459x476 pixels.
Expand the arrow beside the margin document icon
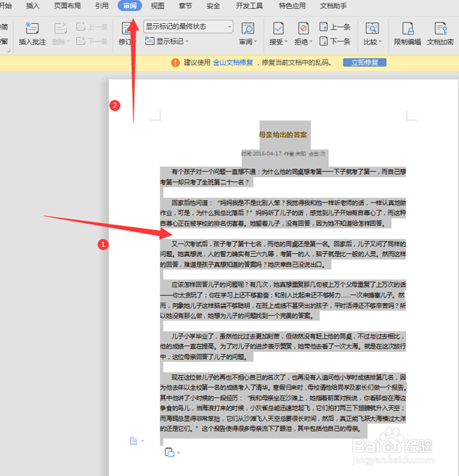[x=142, y=440]
